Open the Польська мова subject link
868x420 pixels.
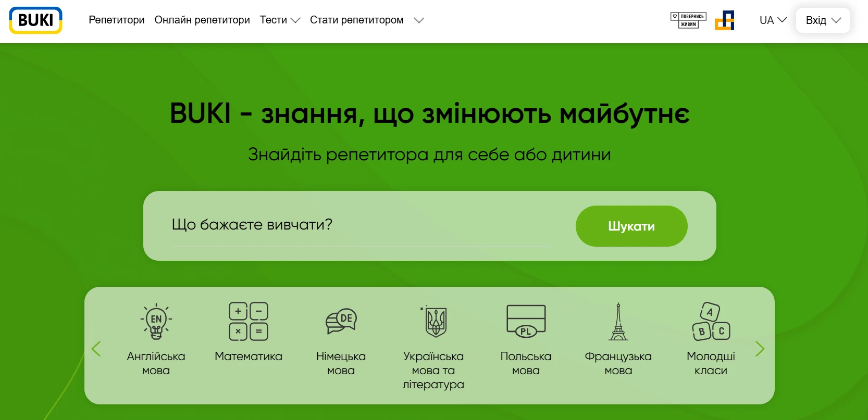(526, 363)
